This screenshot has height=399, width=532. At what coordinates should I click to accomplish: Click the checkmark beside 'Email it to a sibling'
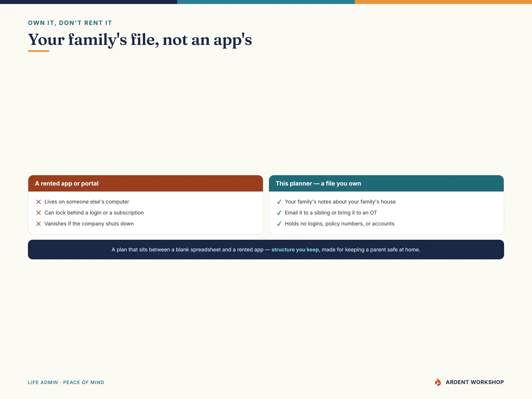tap(279, 213)
